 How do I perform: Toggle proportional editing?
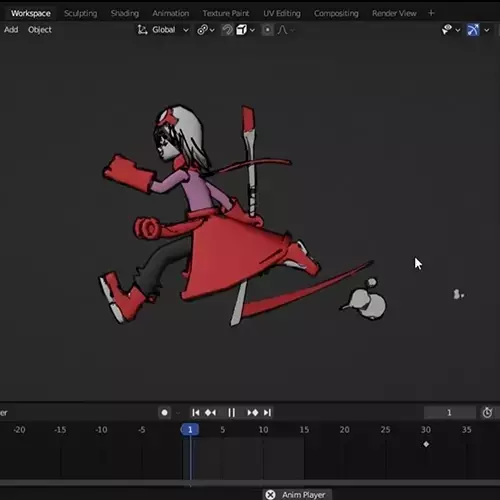[267, 30]
